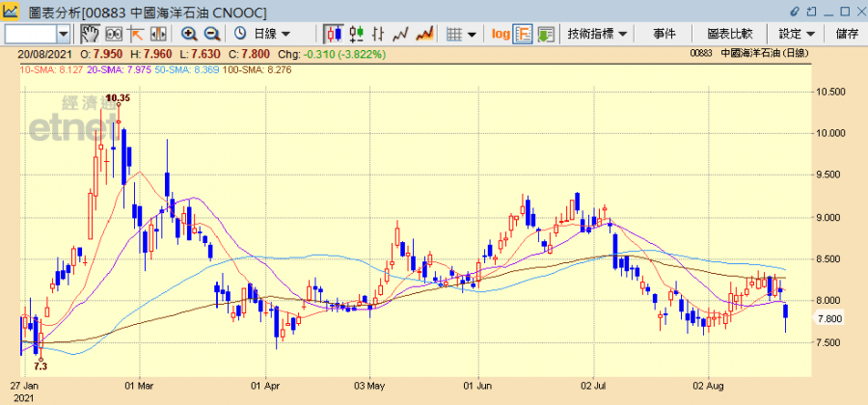This screenshot has height=405, width=868.
Task: Click the 事件 button
Action: click(x=665, y=34)
